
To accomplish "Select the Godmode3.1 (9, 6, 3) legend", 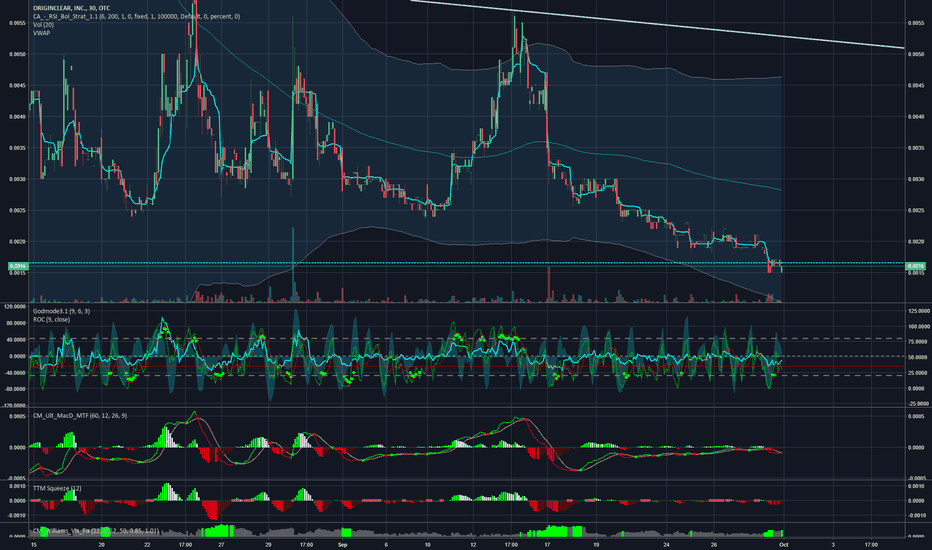I will tap(61, 311).
